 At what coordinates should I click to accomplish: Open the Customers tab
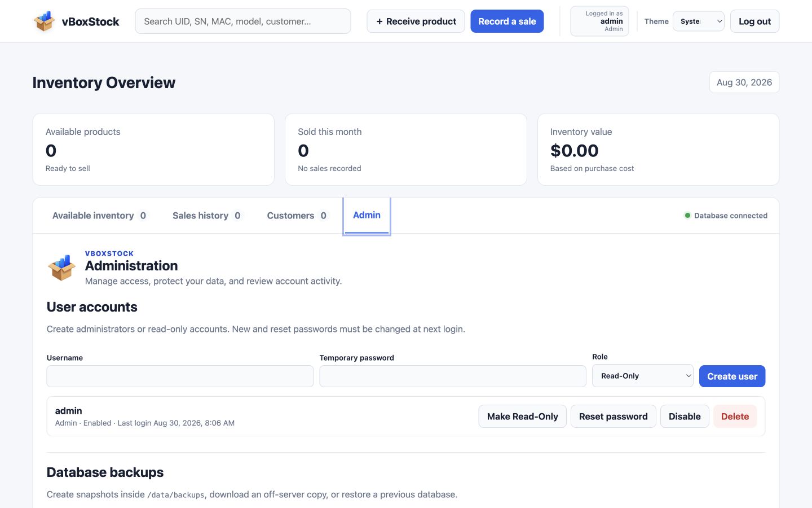coord(297,216)
